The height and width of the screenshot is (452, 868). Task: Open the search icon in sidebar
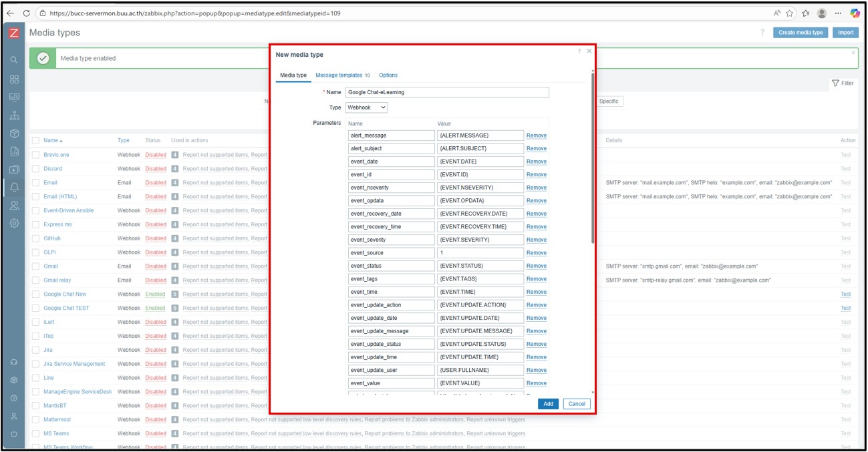[14, 59]
